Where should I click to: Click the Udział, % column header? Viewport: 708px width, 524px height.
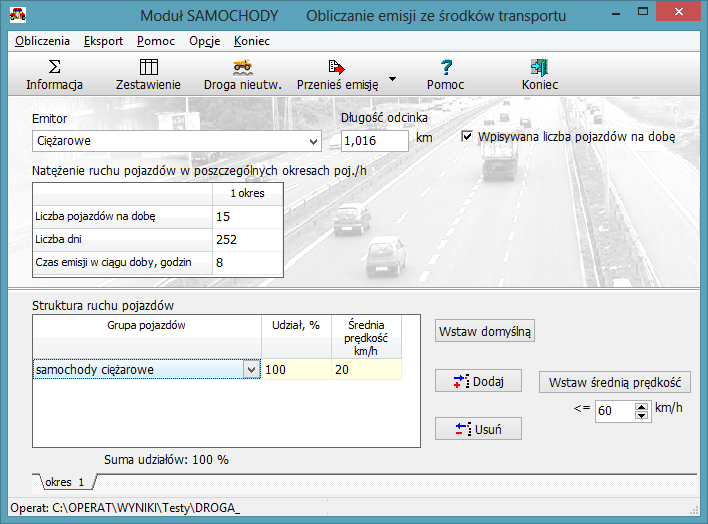(296, 337)
